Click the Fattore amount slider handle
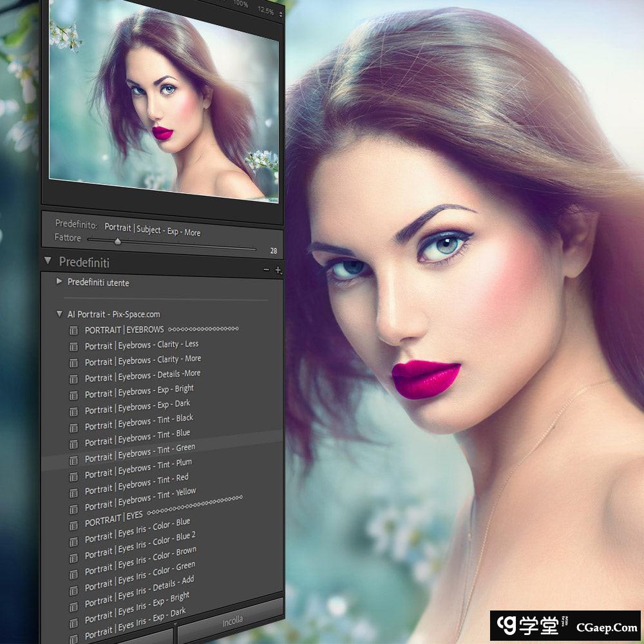The image size is (644, 644). pyautogui.click(x=117, y=242)
